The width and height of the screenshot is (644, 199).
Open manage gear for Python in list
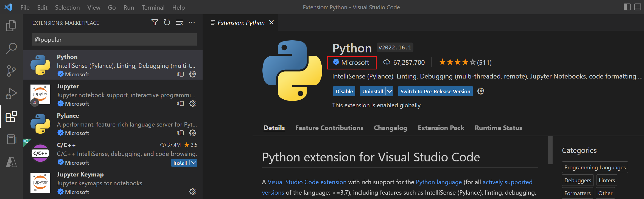coord(193,74)
